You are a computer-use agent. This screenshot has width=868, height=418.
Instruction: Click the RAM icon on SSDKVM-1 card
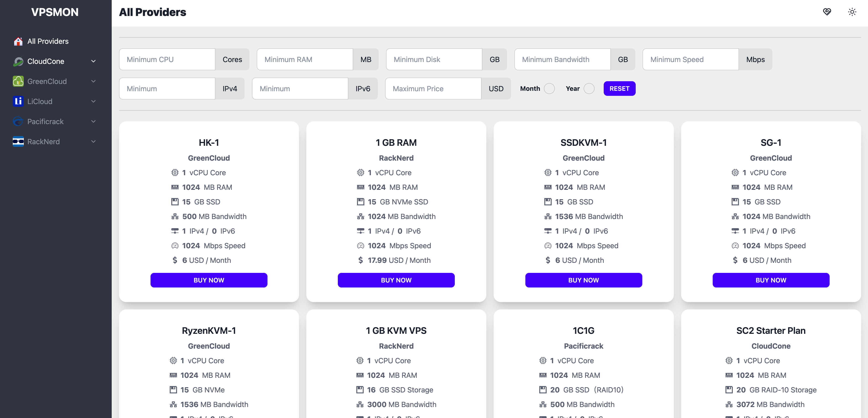[548, 187]
